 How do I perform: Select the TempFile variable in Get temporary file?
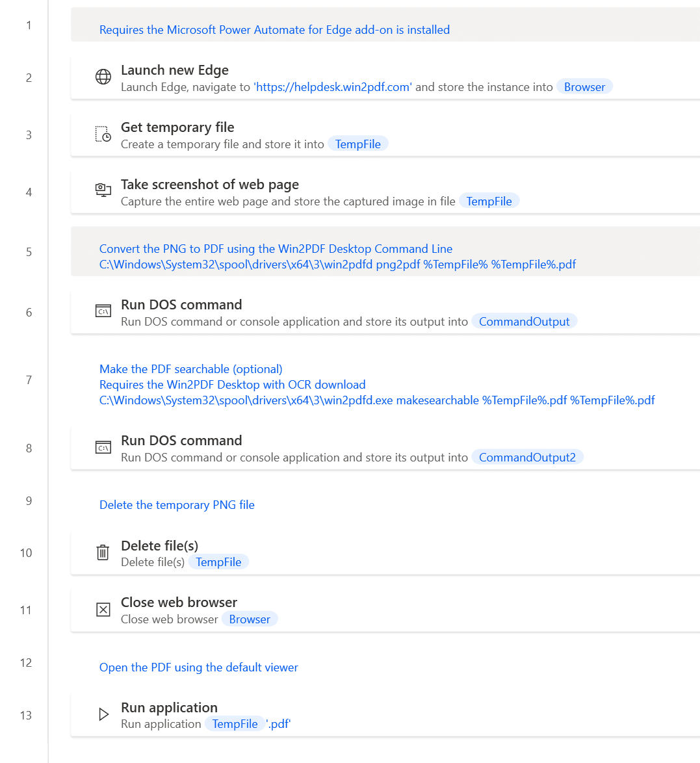click(357, 144)
